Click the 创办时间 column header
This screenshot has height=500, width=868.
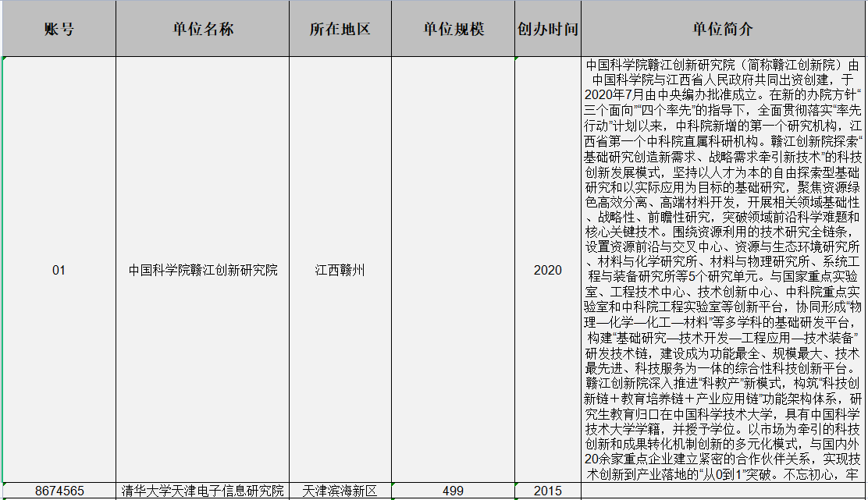548,29
